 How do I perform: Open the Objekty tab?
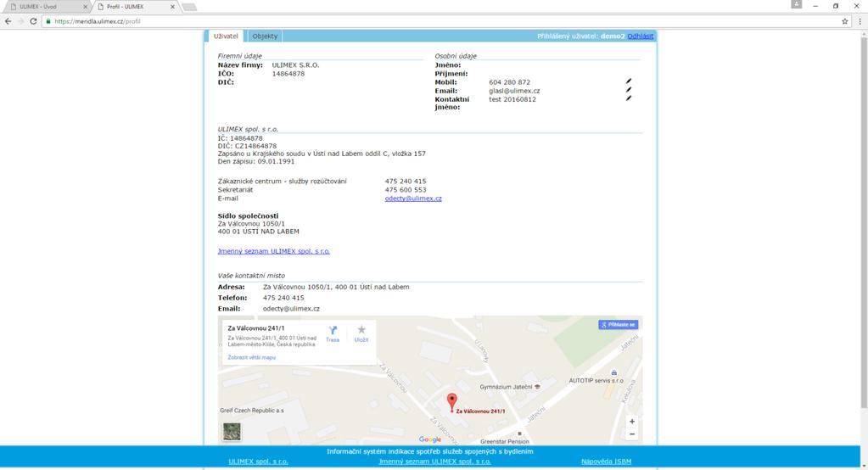click(x=266, y=36)
